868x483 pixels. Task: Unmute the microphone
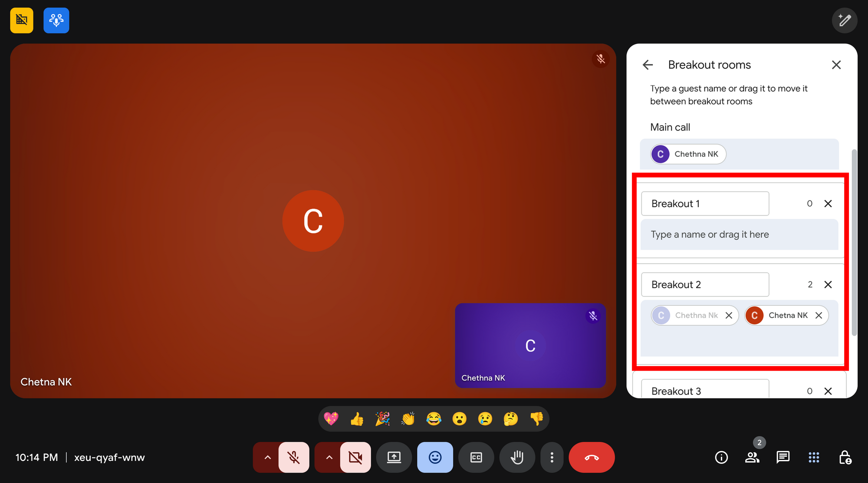[x=294, y=457]
